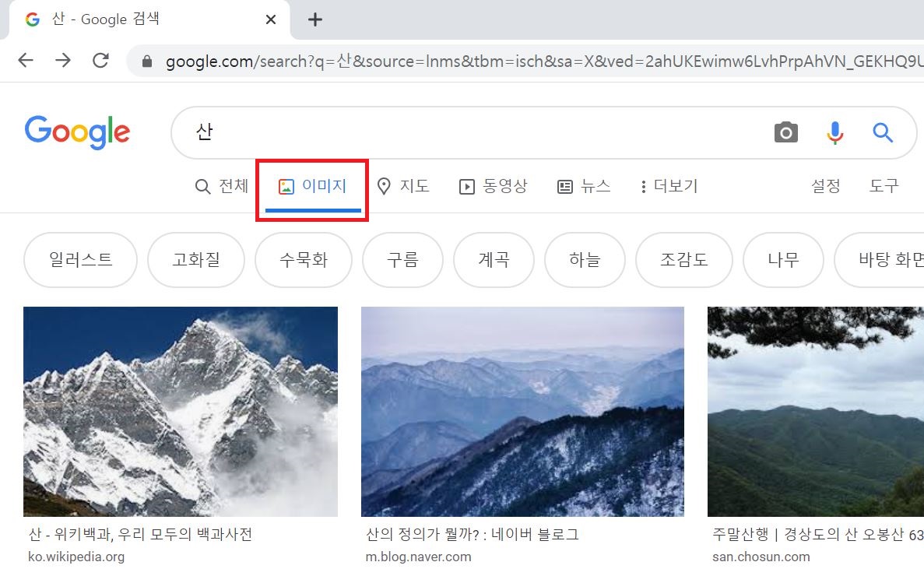Click the browser back arrow
The image size is (924, 569).
coord(26,60)
